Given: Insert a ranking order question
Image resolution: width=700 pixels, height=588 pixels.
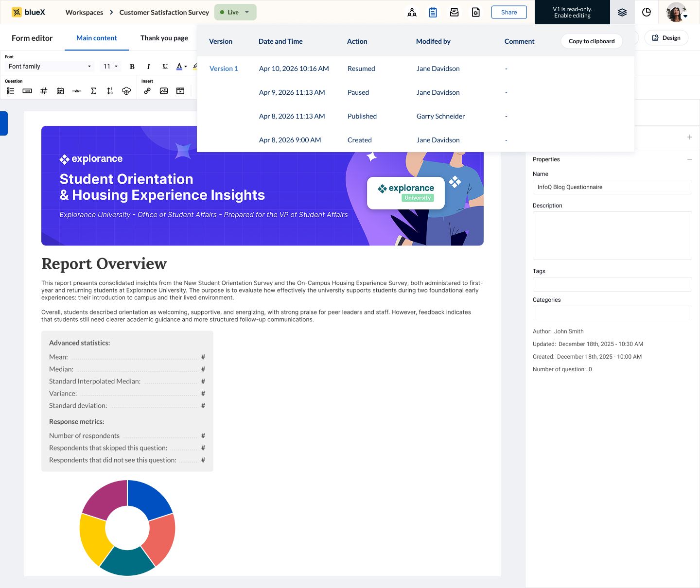Looking at the screenshot, I should (110, 91).
